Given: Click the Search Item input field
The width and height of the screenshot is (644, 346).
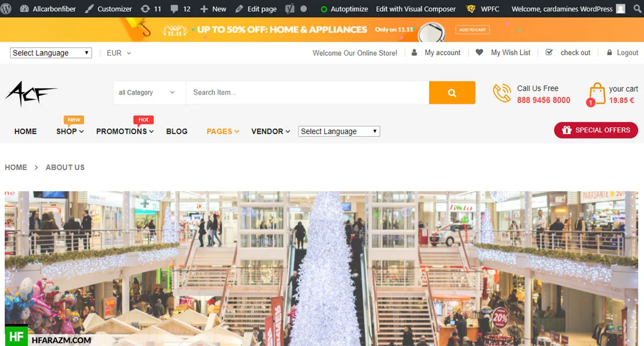Looking at the screenshot, I should tap(308, 93).
